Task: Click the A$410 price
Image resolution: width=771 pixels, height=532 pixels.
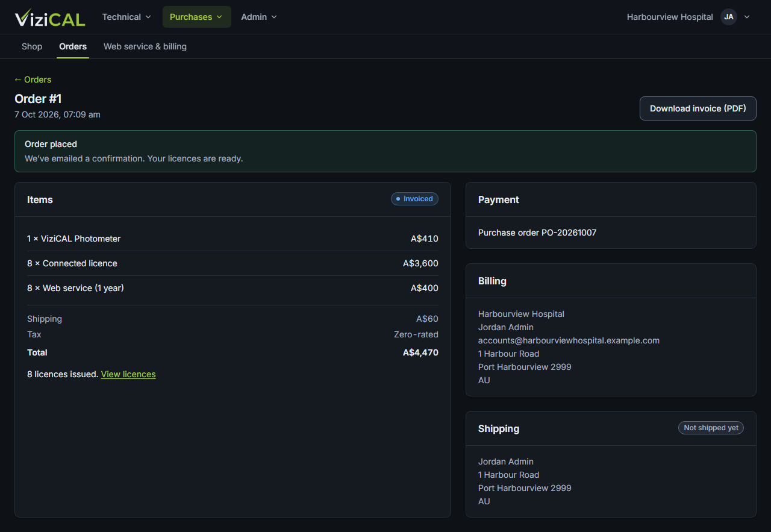Action: (x=425, y=239)
